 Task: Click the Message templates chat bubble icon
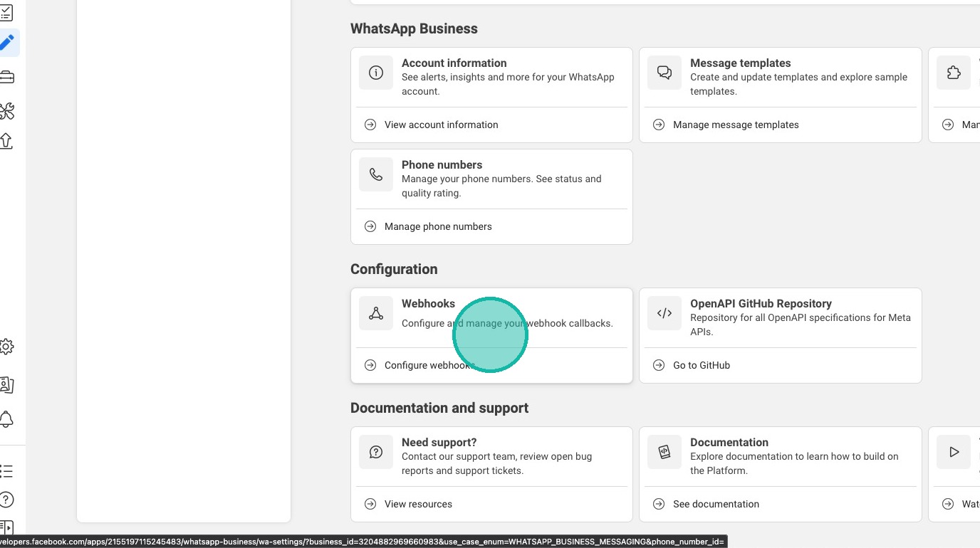[x=664, y=73]
